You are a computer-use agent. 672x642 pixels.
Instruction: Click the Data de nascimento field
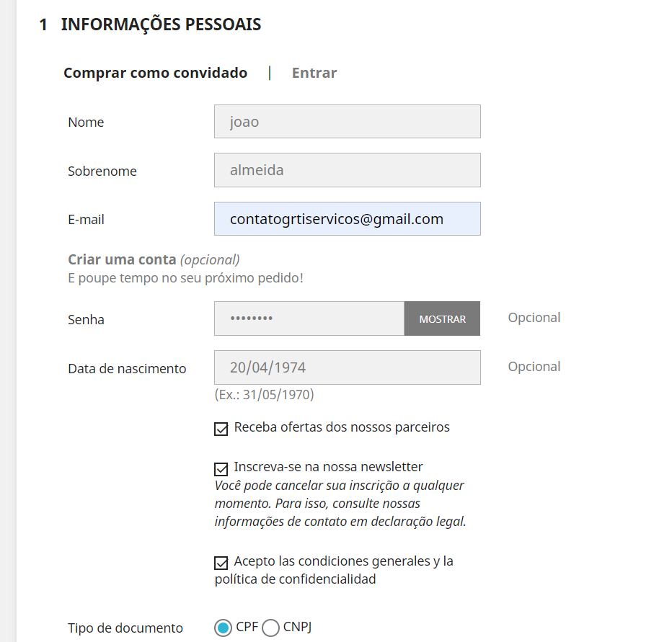pyautogui.click(x=347, y=367)
